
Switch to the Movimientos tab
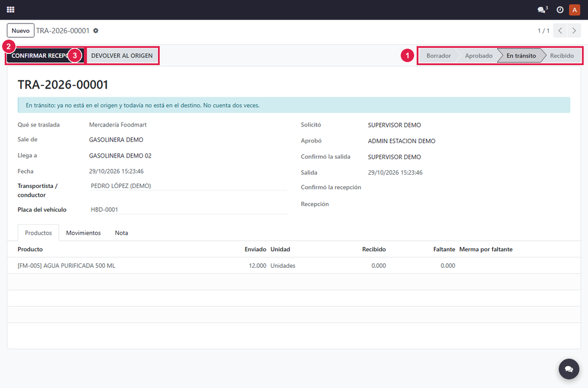point(83,233)
